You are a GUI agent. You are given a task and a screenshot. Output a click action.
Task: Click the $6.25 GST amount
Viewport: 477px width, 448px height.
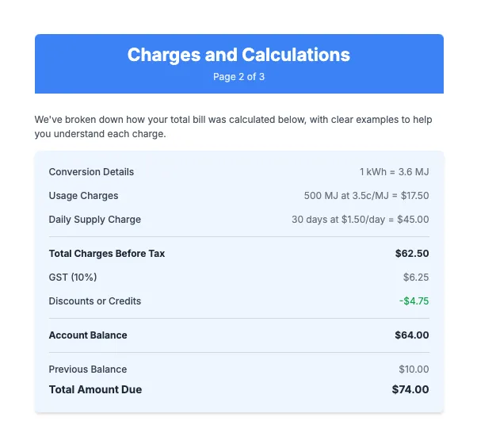click(416, 278)
